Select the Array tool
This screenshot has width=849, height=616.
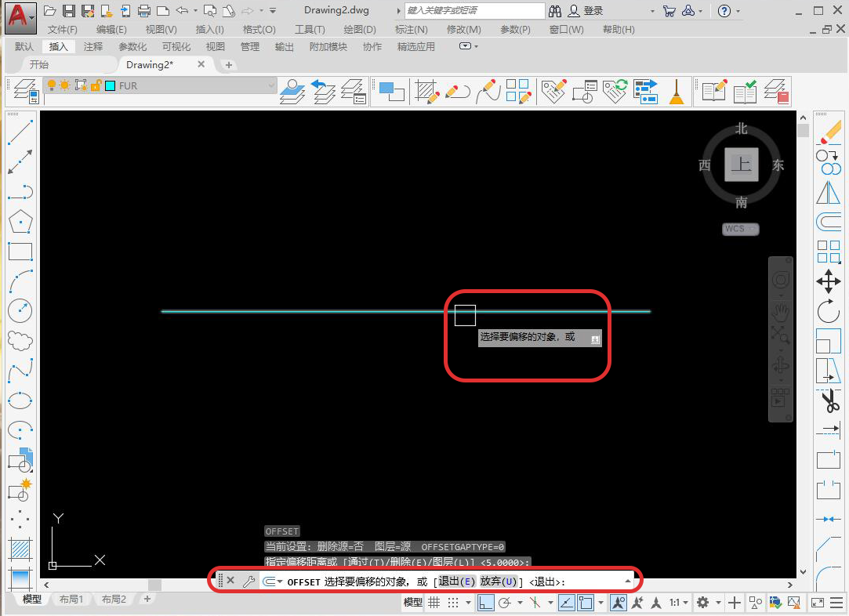coord(829,252)
